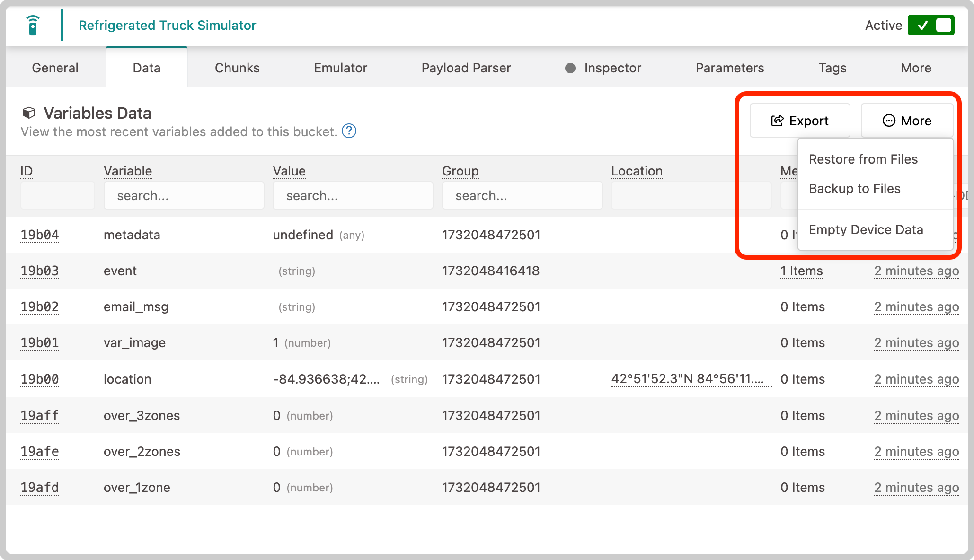Open variable ID 19b04 link
The image size is (974, 560).
(40, 235)
